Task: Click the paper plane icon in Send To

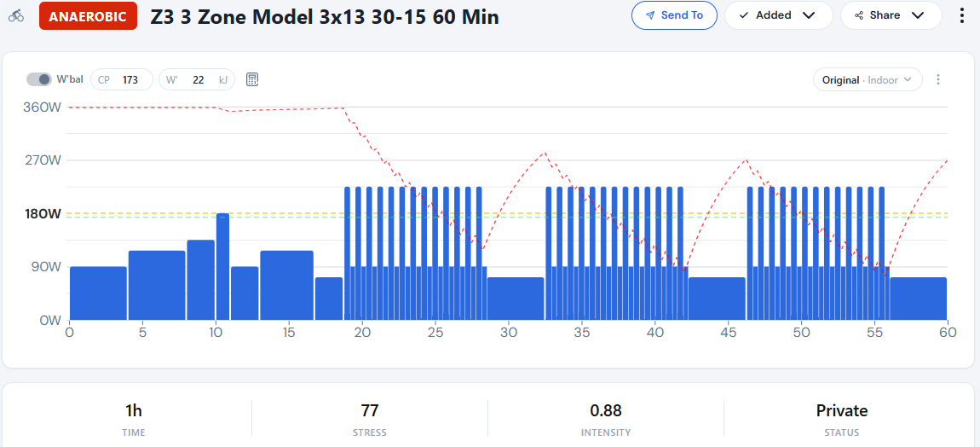Action: pos(650,15)
